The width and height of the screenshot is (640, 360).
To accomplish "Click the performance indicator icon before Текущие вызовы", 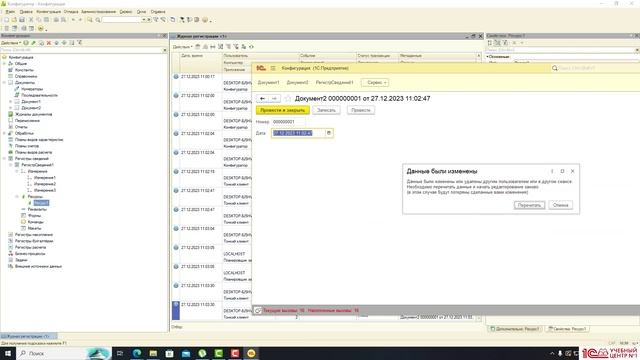I will [258, 311].
